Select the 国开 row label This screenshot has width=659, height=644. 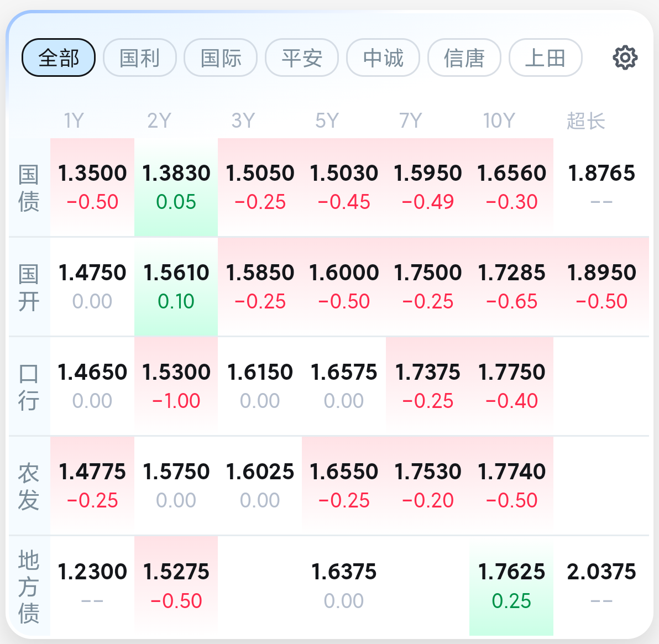tap(29, 287)
